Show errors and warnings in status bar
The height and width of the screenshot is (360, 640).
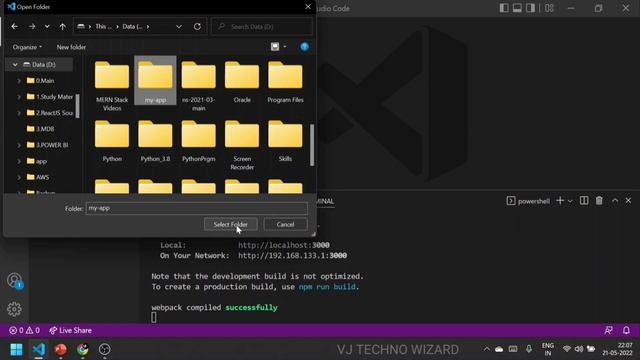point(24,330)
